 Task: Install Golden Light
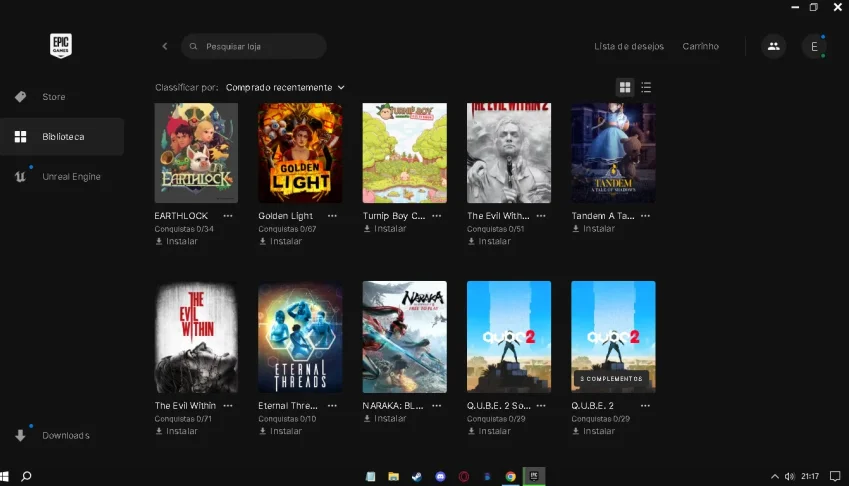tap(280, 241)
